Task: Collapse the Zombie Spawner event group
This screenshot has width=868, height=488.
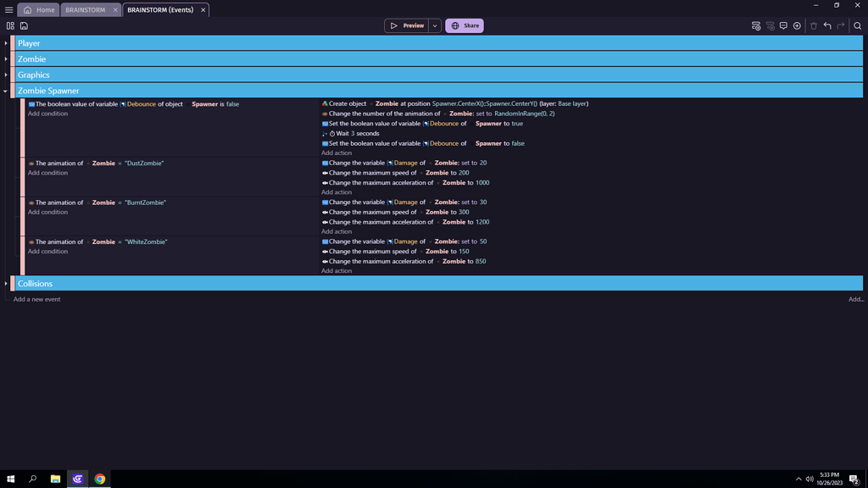Action: (x=5, y=91)
